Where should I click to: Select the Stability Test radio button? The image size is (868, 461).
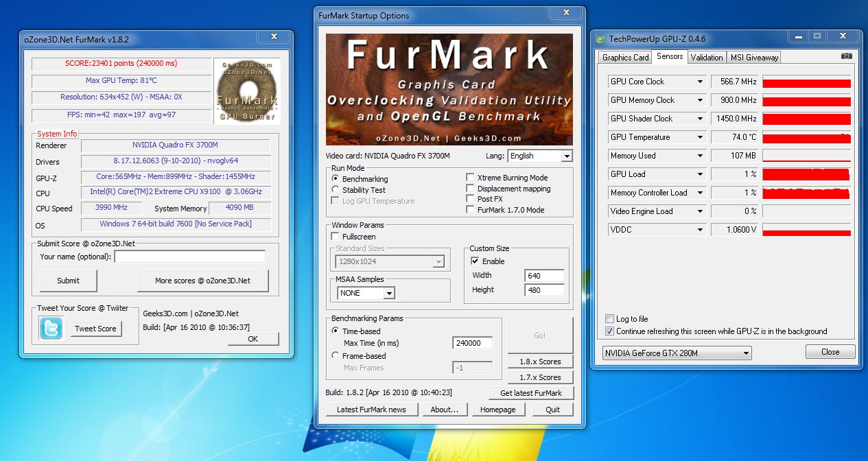click(x=336, y=190)
